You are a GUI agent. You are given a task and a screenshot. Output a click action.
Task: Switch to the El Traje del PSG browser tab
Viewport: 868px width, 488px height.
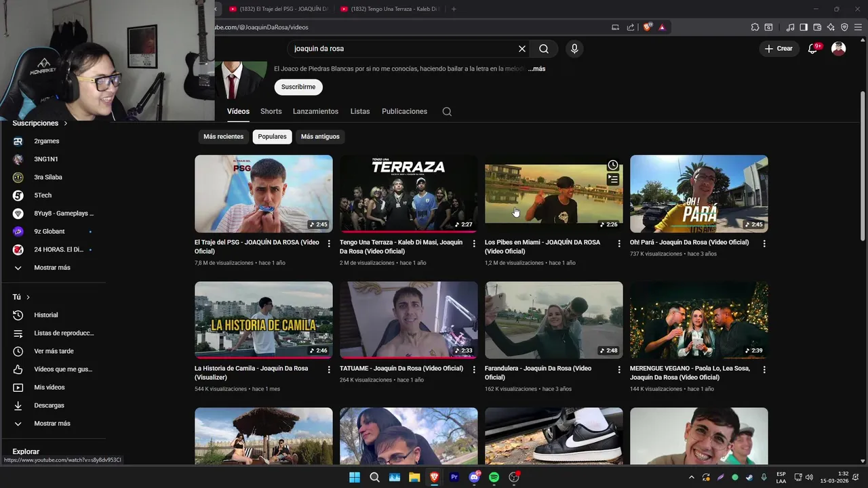pos(278,9)
